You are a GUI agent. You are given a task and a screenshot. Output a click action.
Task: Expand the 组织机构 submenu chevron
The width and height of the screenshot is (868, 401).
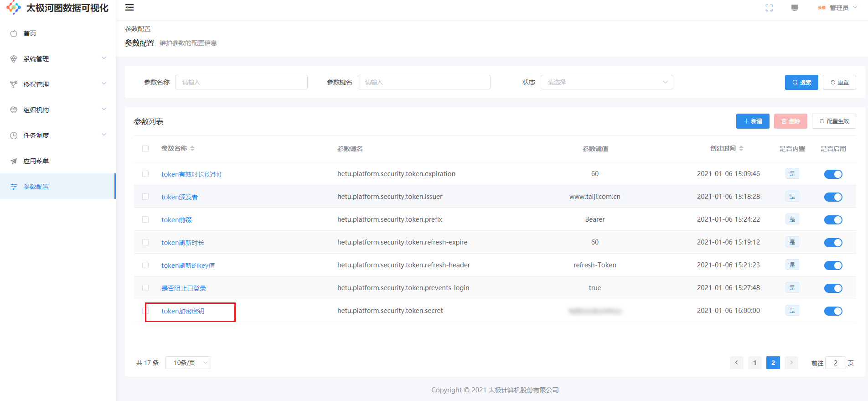coord(104,109)
